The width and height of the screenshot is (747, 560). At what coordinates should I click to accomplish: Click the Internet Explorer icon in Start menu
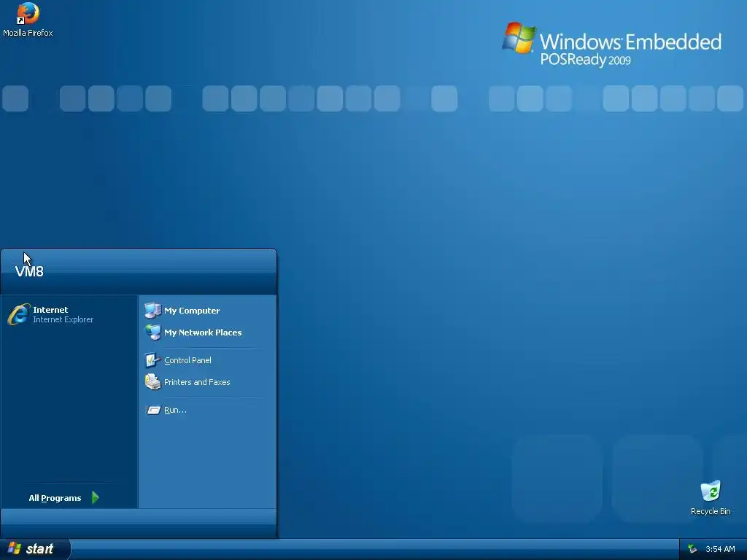coord(18,314)
